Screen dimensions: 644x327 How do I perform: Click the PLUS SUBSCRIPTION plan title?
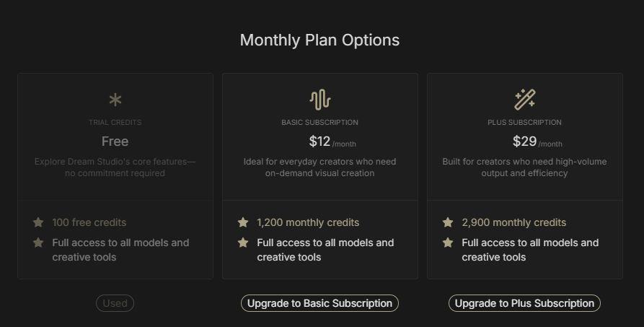click(x=524, y=123)
